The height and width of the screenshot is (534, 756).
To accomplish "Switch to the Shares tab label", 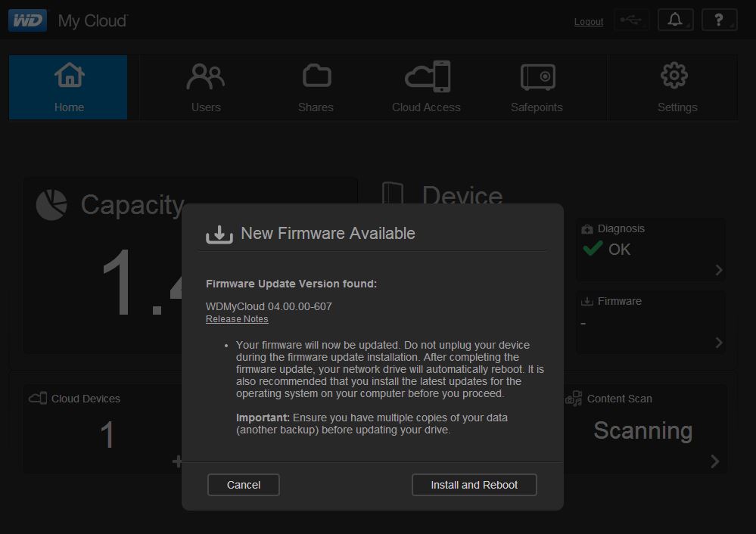I will (316, 107).
